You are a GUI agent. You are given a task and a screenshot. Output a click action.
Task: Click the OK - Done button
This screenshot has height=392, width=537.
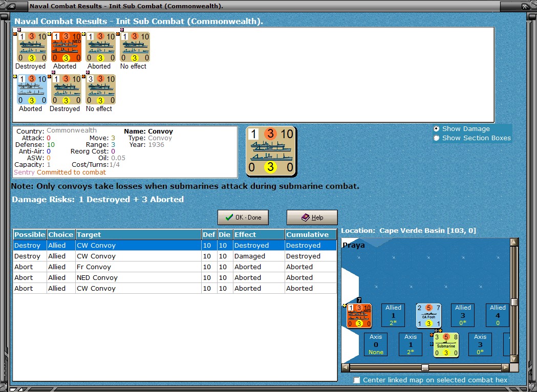[x=243, y=217]
